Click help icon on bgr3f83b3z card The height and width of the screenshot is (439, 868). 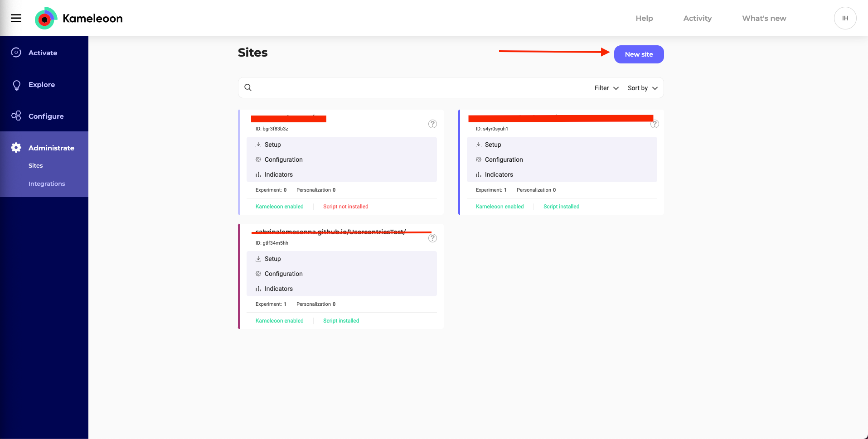click(432, 124)
